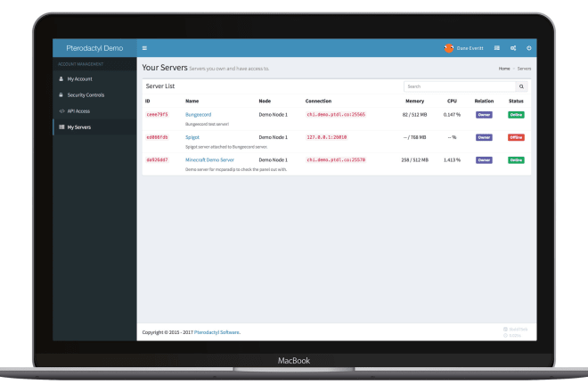The width and height of the screenshot is (588, 392).
Task: Click the Dane Everitt avatar image
Action: click(x=448, y=48)
